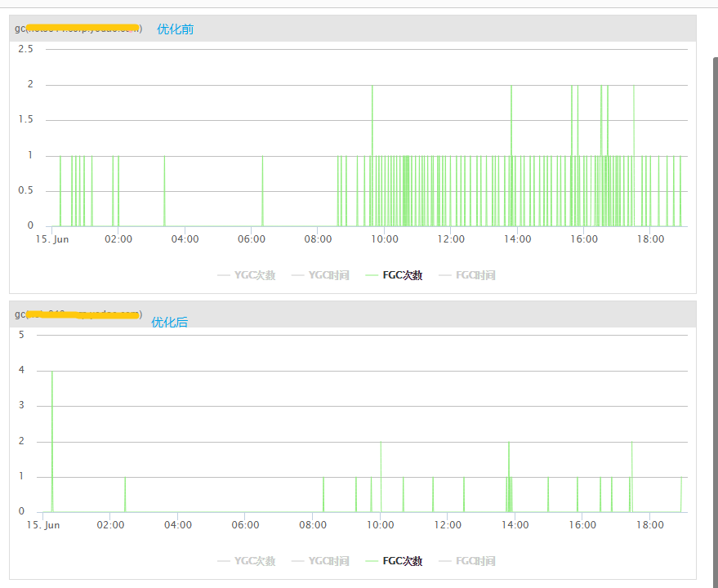Click the 优化前 label in top panel header

click(176, 29)
